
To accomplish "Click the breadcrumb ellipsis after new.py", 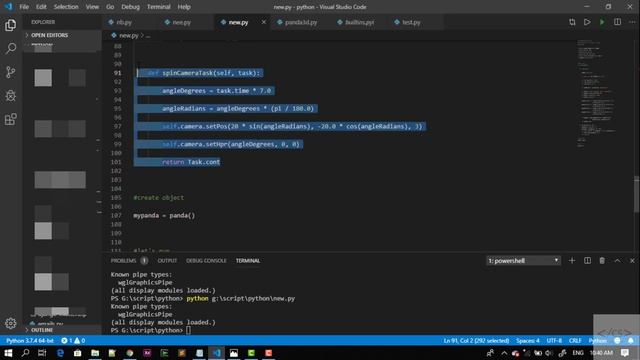I will [148, 36].
